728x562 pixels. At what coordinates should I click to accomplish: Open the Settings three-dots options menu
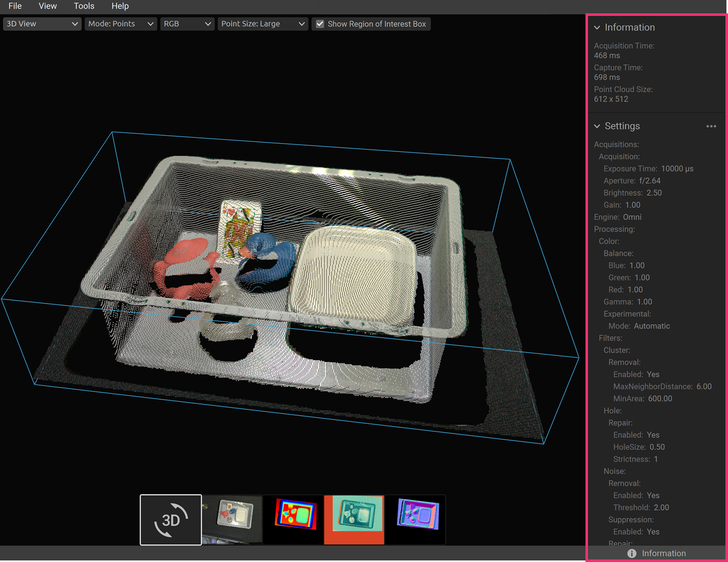coord(711,126)
